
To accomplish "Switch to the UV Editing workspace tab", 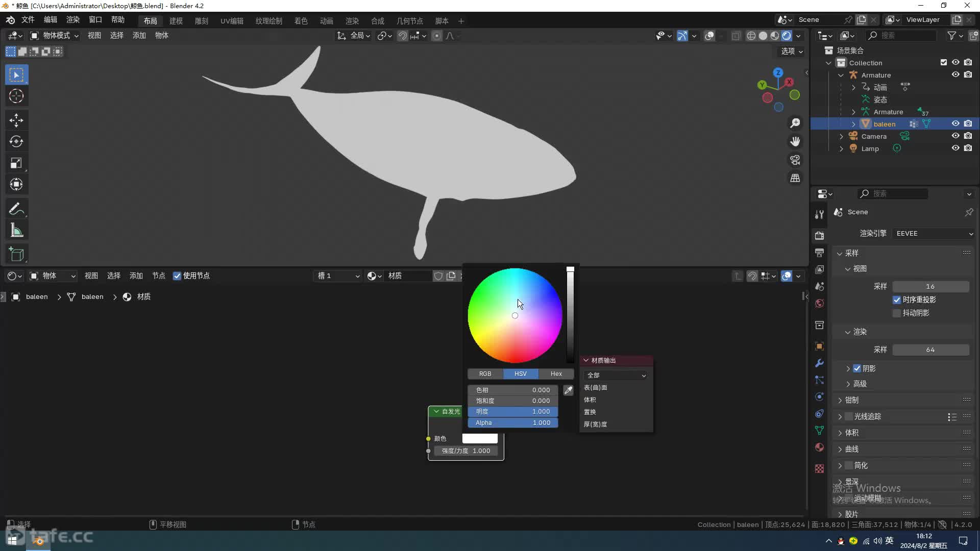I will (x=232, y=21).
